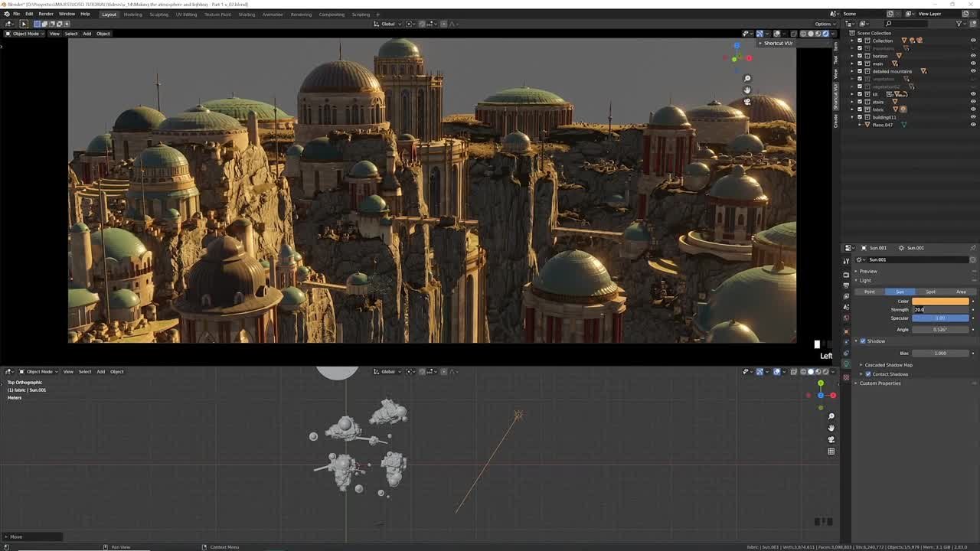Open the Select menu in the upper viewport header
This screenshot has height=551, width=980.
[x=70, y=34]
